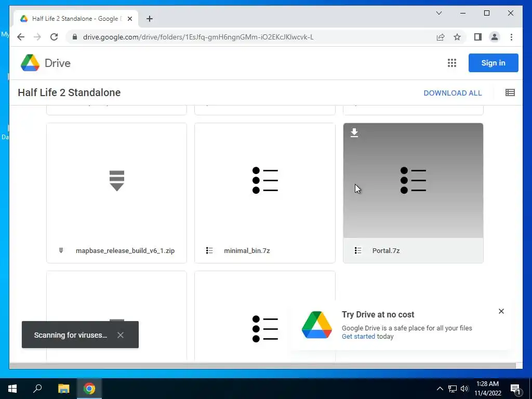Open a new browser tab

point(150,19)
